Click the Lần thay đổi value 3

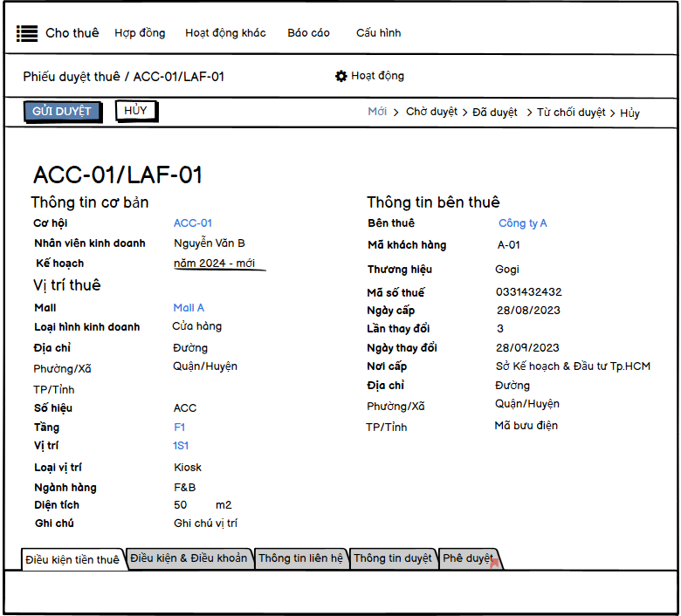(500, 329)
